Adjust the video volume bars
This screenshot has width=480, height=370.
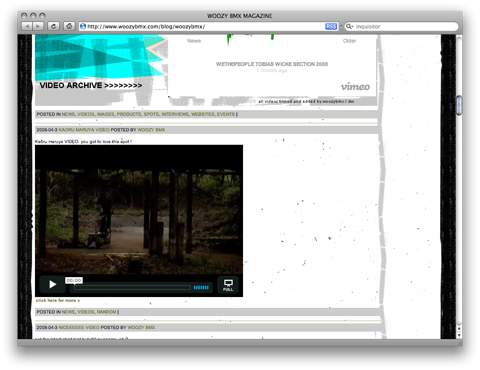201,287
